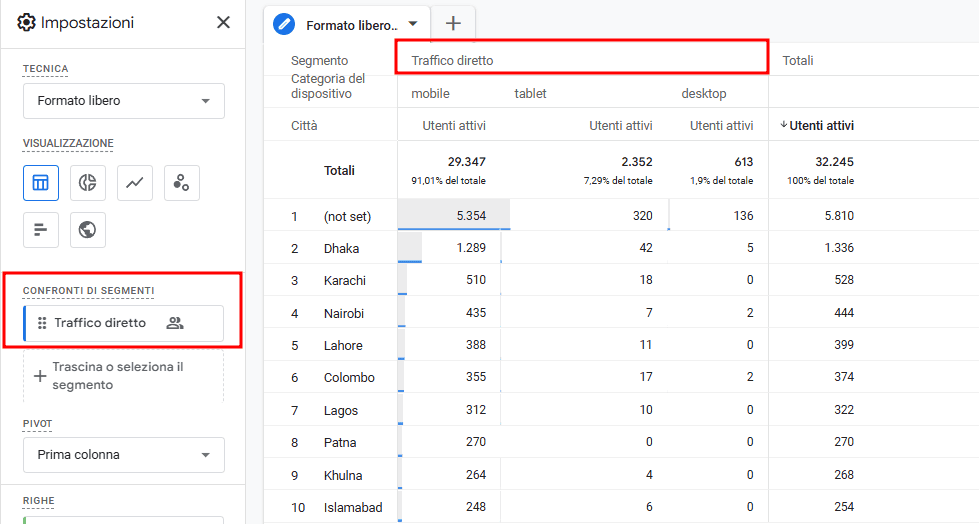Image resolution: width=979 pixels, height=524 pixels.
Task: Click the RIGHE section label
Action: (x=39, y=500)
